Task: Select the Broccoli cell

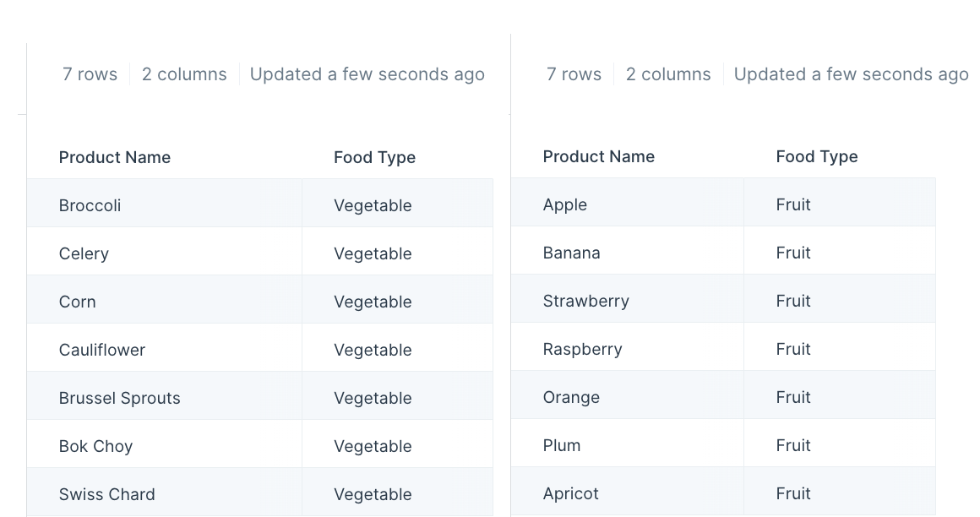Action: pos(165,204)
